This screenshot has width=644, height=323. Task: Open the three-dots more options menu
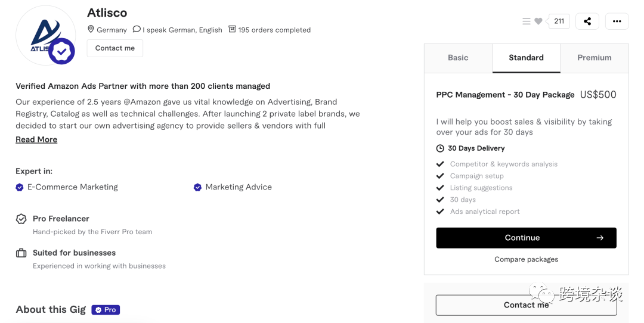[617, 21]
